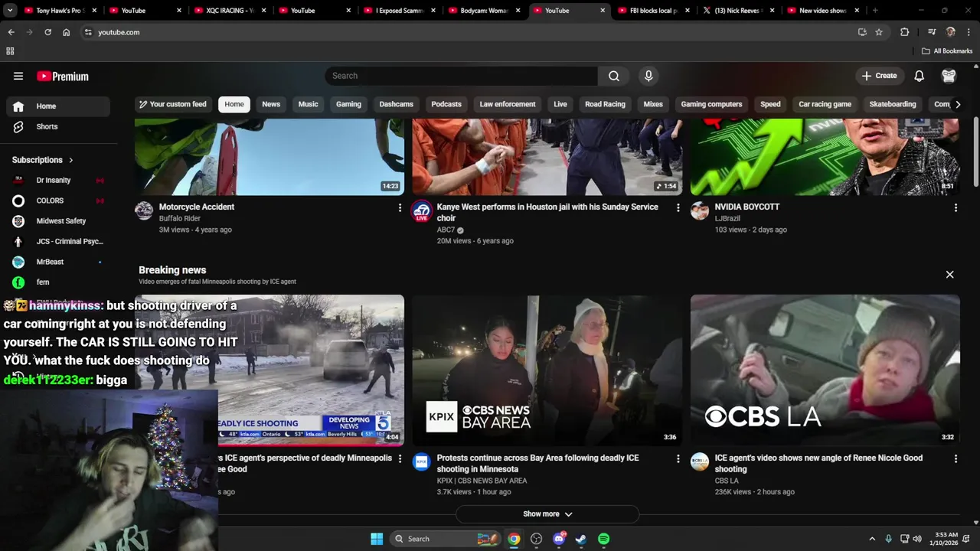Image resolution: width=980 pixels, height=551 pixels.
Task: Expand the Subscriptions section
Action: (x=43, y=160)
